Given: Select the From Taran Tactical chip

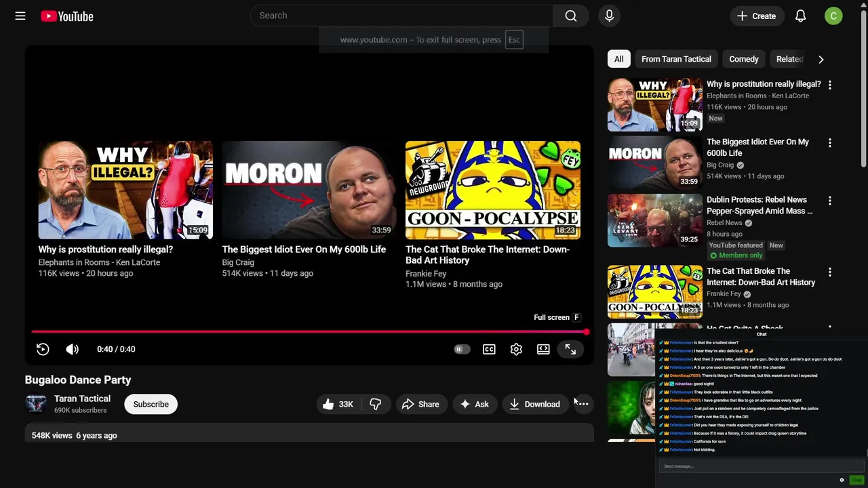Looking at the screenshot, I should coord(676,59).
